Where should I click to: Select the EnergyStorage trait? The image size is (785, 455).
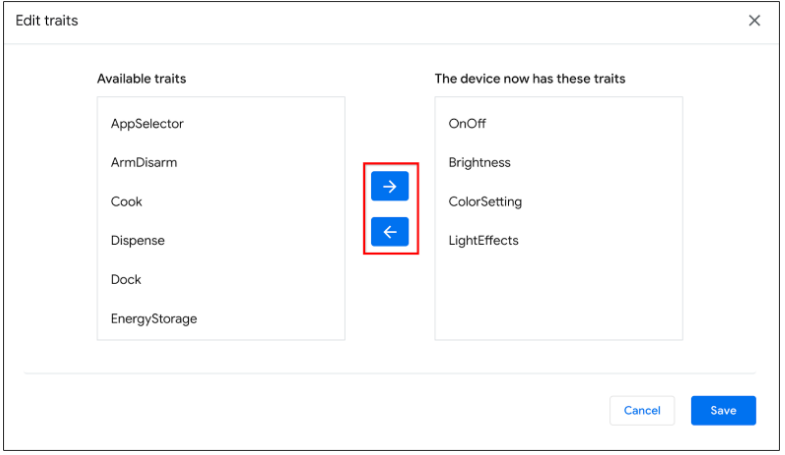[154, 318]
